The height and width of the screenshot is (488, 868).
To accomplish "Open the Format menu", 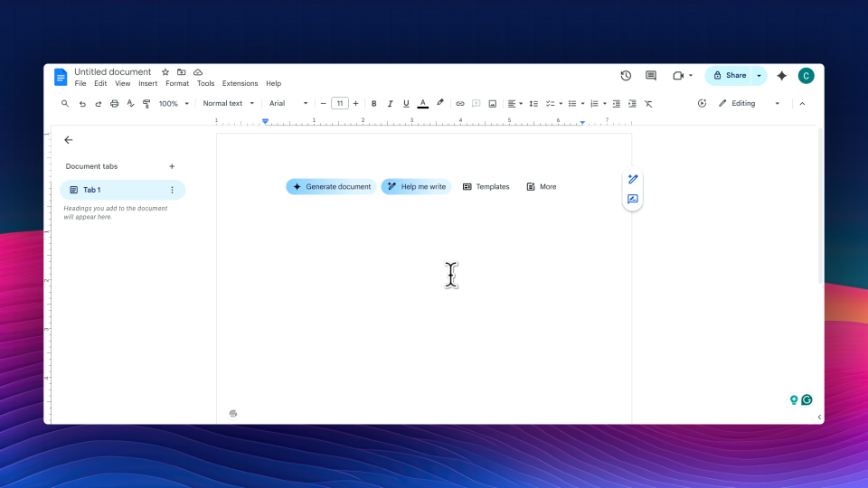I will [177, 83].
